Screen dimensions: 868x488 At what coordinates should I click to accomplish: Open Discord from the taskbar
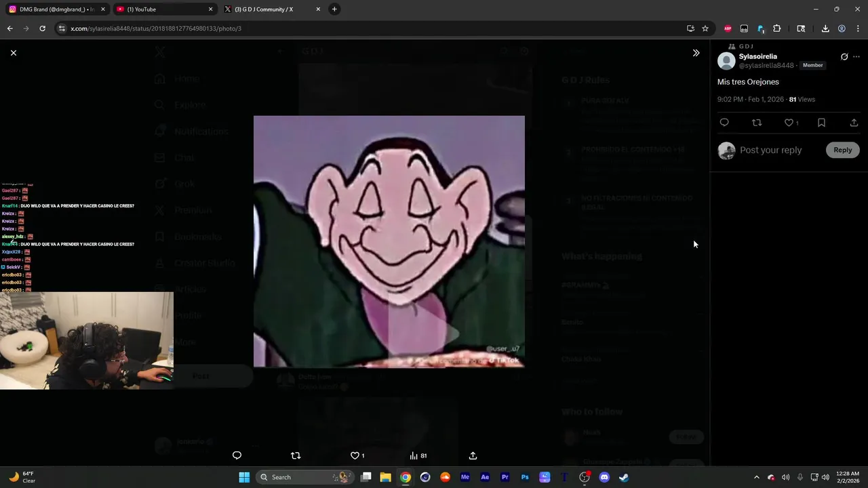[604, 477]
